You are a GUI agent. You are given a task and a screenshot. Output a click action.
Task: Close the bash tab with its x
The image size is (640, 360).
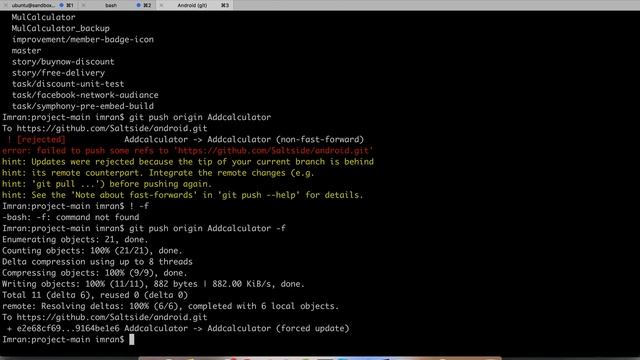pos(83,5)
